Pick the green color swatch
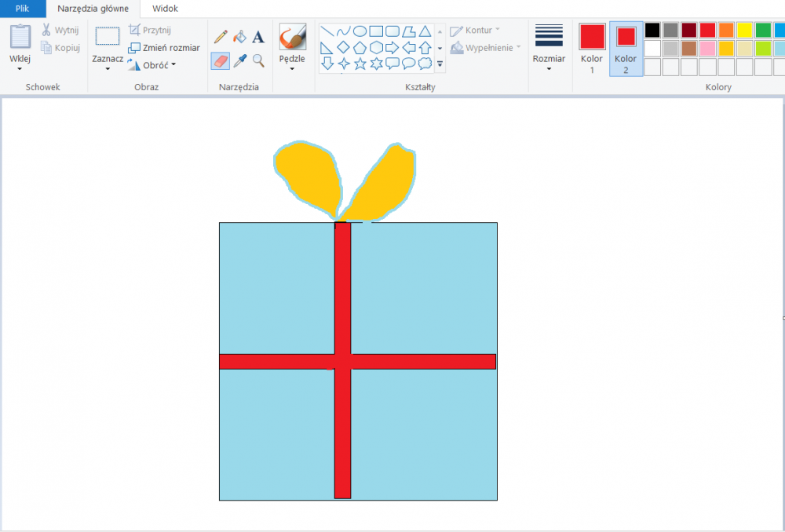Image resolution: width=785 pixels, height=532 pixels. click(764, 30)
